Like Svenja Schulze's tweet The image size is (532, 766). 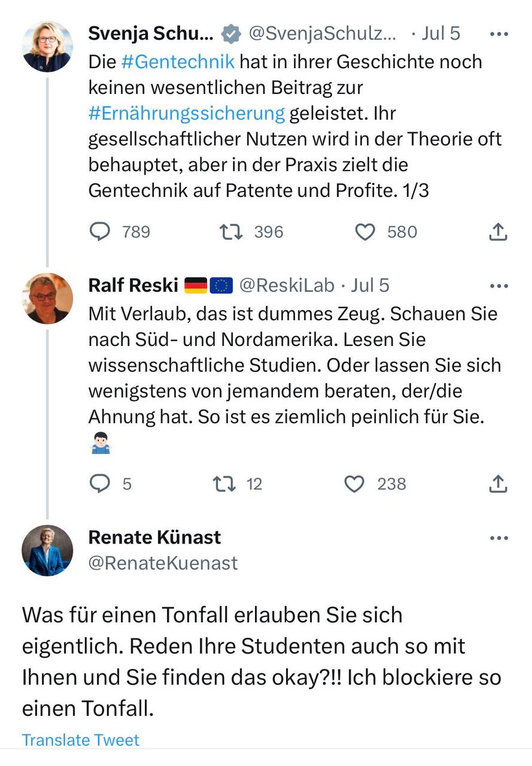tap(365, 232)
